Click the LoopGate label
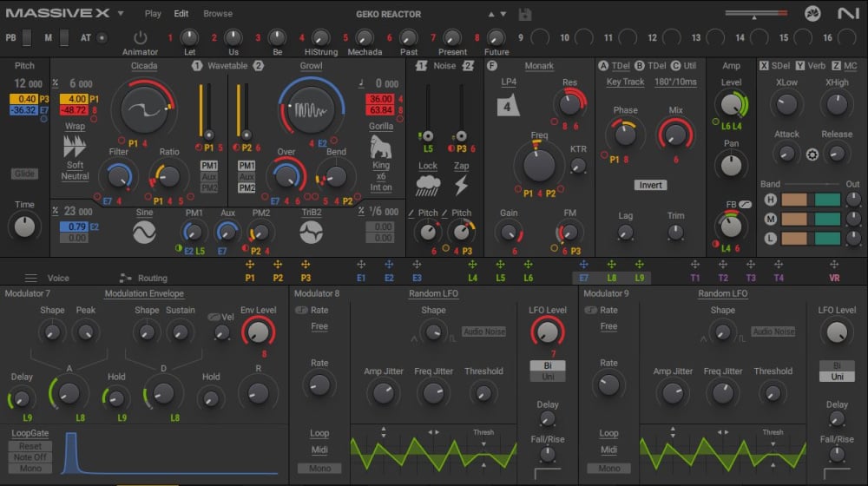Screen dimensions: 868x486 30,433
